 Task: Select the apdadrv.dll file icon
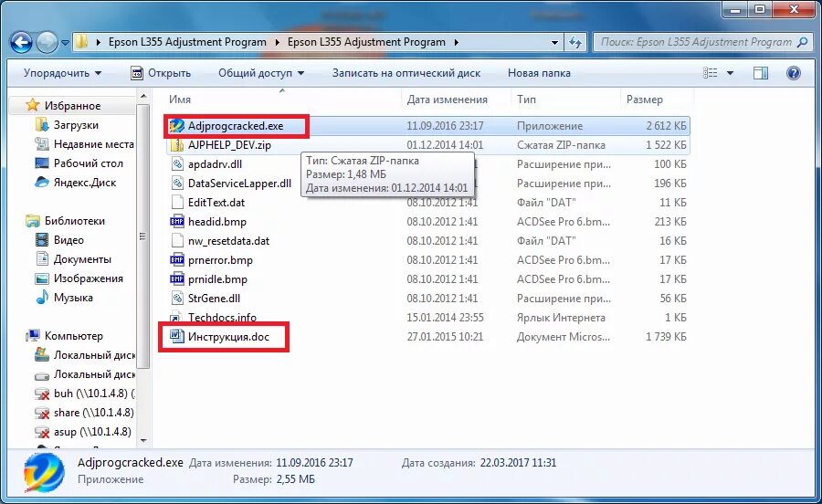(177, 164)
